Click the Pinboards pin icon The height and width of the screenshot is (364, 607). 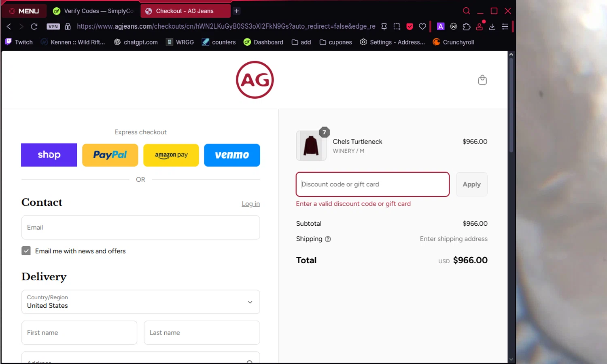384,26
